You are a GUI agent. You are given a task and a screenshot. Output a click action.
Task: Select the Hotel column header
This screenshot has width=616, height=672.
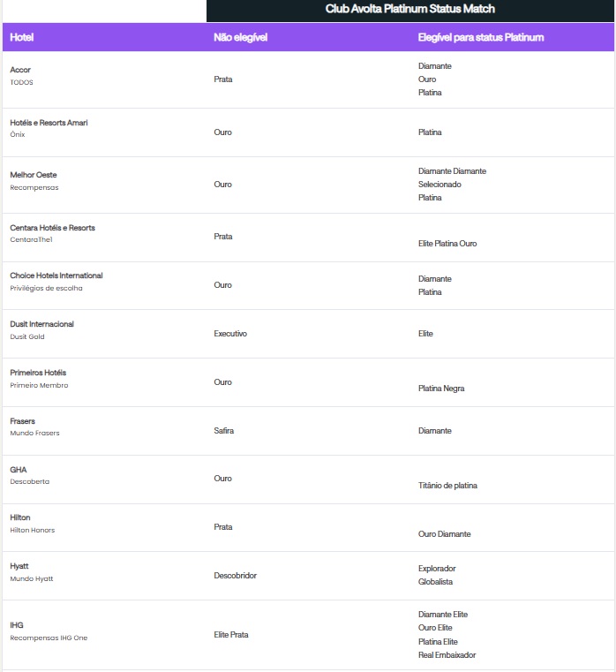click(22, 38)
